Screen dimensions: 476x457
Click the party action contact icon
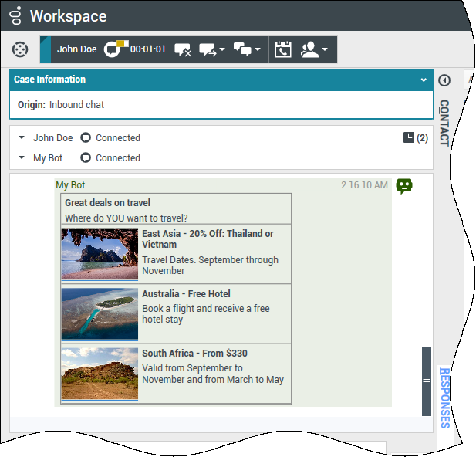click(x=310, y=49)
